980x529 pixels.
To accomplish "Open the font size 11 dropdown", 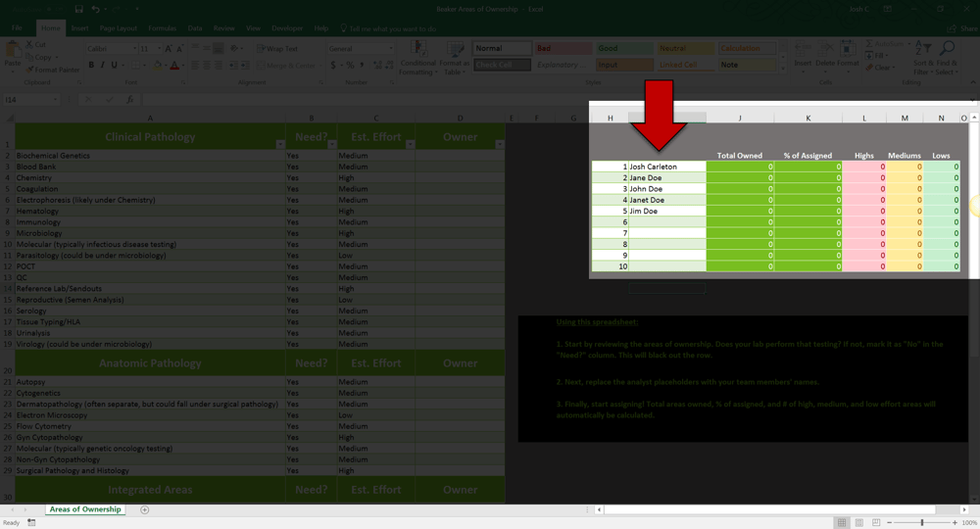I will point(159,49).
